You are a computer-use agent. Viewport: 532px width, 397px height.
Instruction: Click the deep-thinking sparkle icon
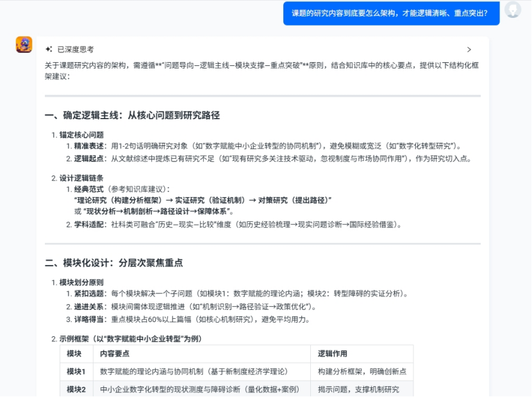tap(49, 49)
